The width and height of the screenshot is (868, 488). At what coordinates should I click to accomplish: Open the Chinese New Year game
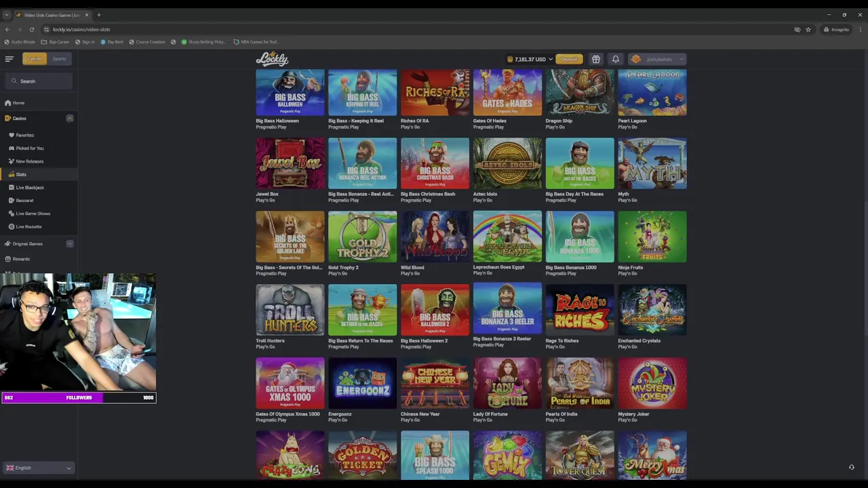tap(435, 383)
